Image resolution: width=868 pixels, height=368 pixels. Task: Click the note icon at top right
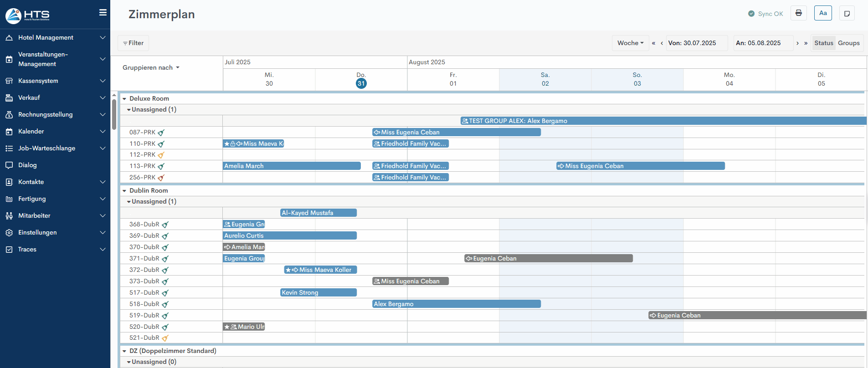tap(847, 13)
